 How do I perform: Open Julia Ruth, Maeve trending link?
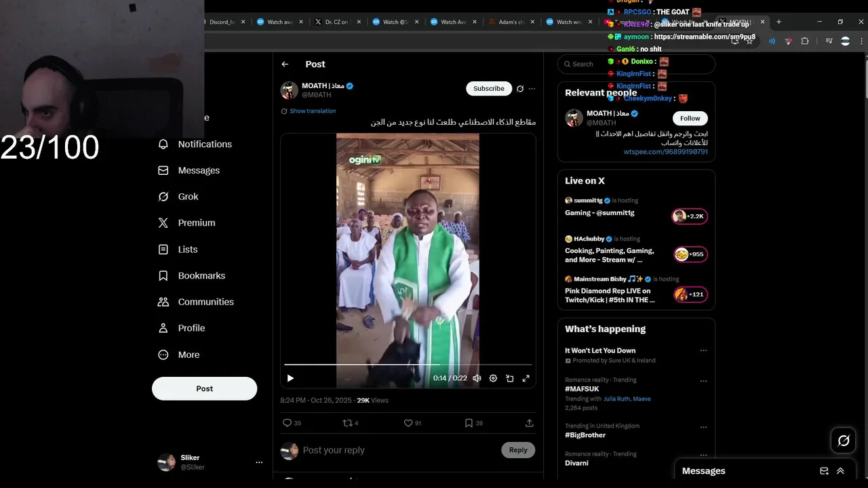627,399
